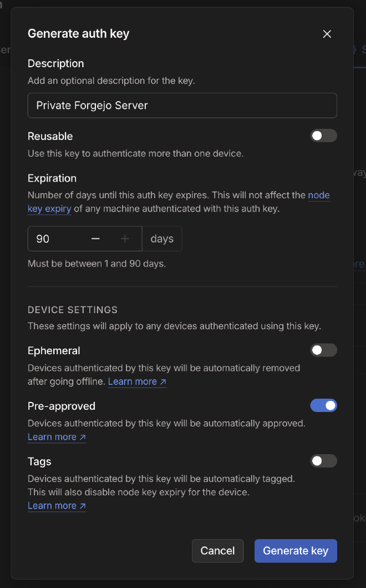Click the Generate key button
The image size is (366, 588).
[x=296, y=551]
